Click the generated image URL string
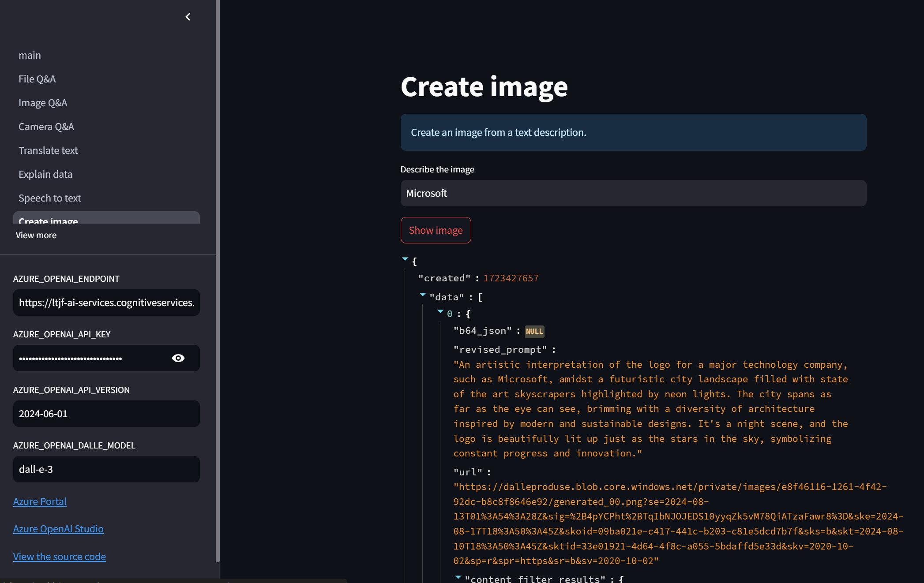 point(679,524)
